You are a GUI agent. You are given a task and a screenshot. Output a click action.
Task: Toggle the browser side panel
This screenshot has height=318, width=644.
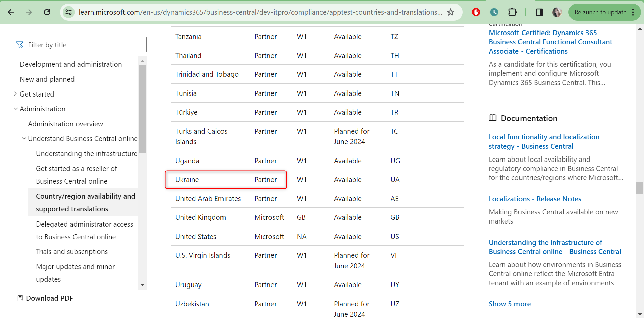539,12
